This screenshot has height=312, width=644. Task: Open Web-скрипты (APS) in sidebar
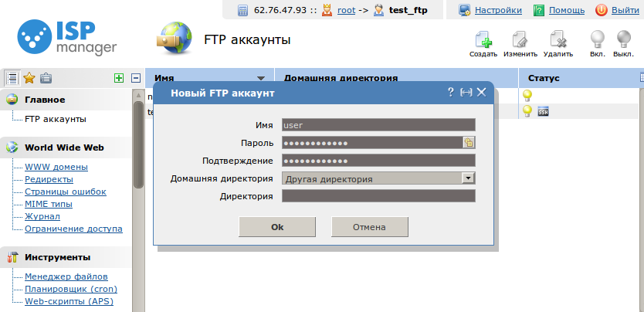[69, 301]
